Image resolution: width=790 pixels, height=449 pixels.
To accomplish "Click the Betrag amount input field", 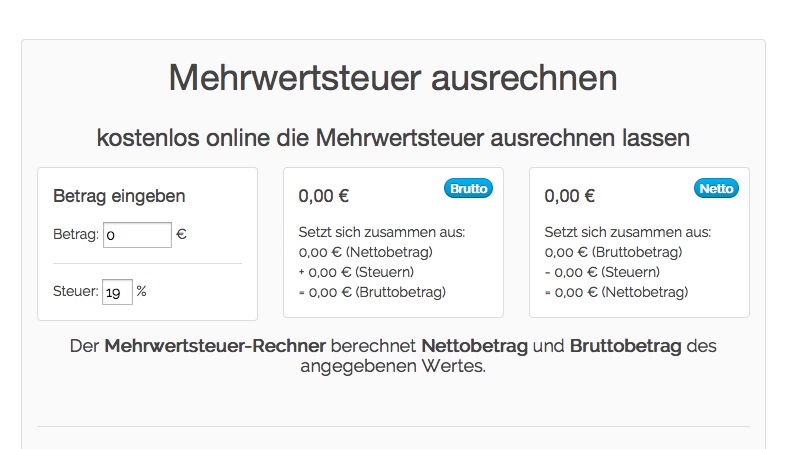I will click(x=137, y=235).
